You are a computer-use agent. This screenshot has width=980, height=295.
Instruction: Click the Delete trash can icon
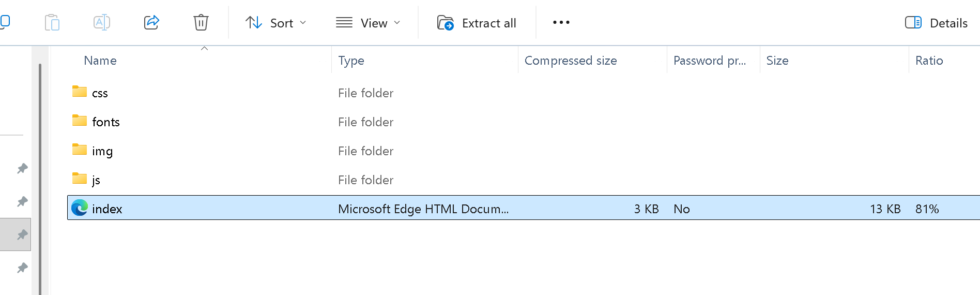point(201,23)
